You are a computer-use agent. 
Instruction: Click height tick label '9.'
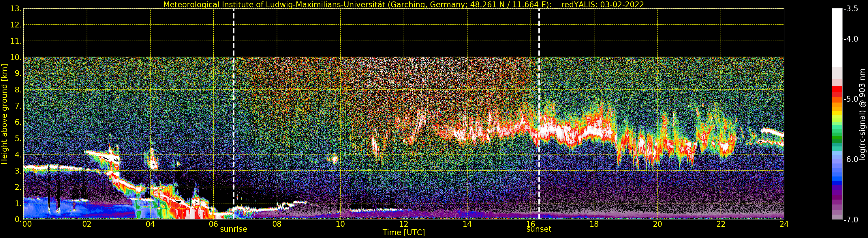pyautogui.click(x=18, y=74)
